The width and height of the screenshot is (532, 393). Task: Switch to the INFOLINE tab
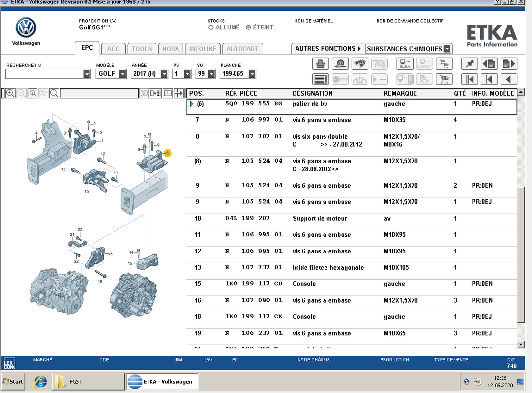click(203, 49)
